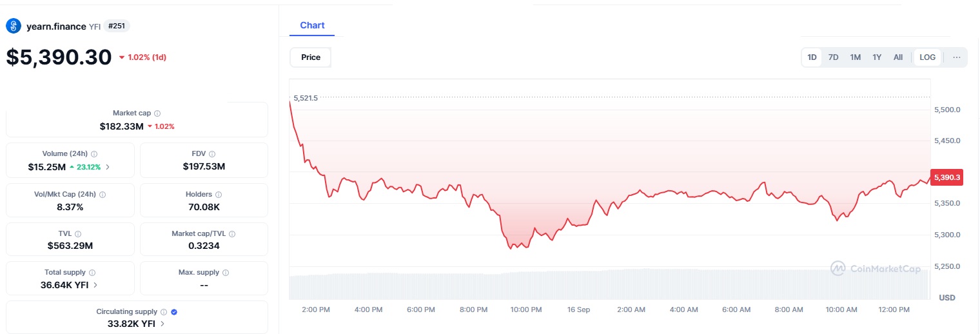Click the Volume (24h) info icon
The height and width of the screenshot is (334, 980).
pos(94,154)
